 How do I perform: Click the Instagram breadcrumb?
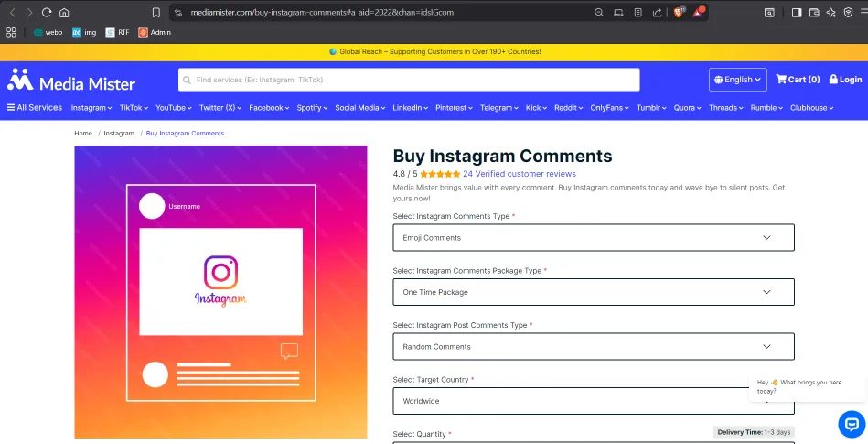point(119,133)
